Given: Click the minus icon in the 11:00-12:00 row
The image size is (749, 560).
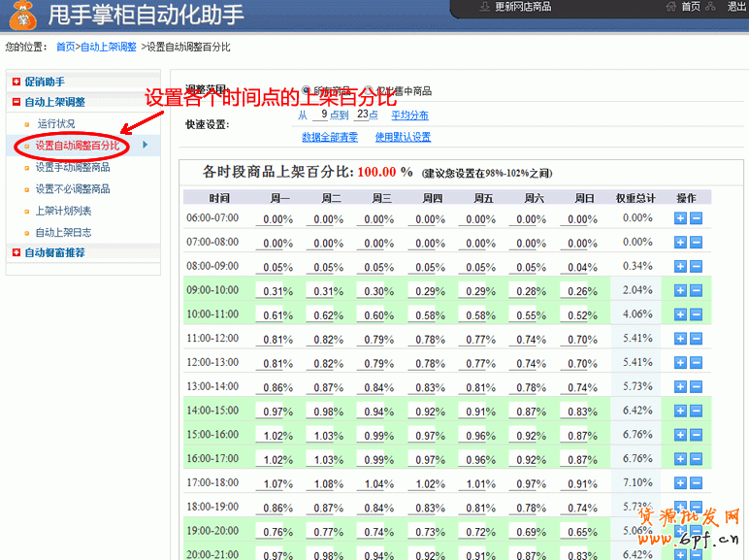Looking at the screenshot, I should point(696,338).
